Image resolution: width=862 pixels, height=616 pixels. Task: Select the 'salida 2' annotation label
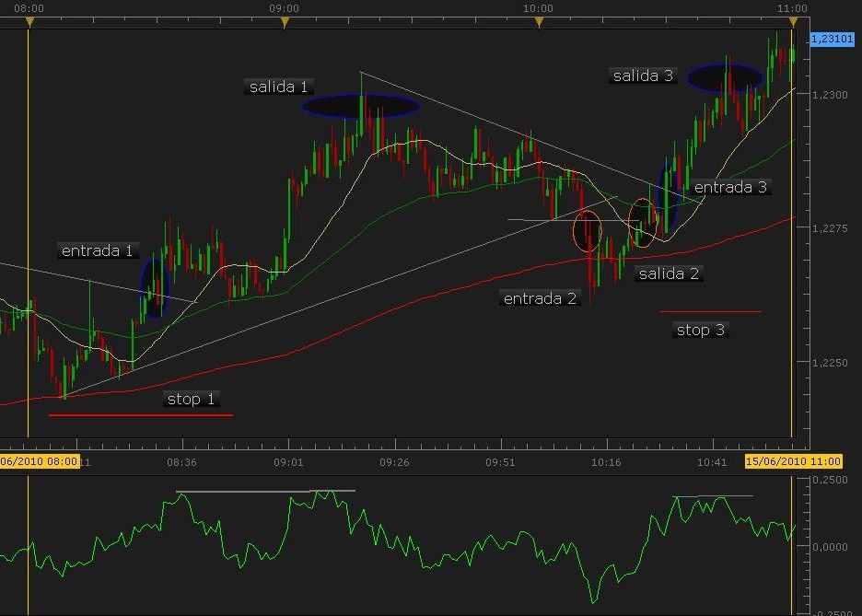(669, 273)
